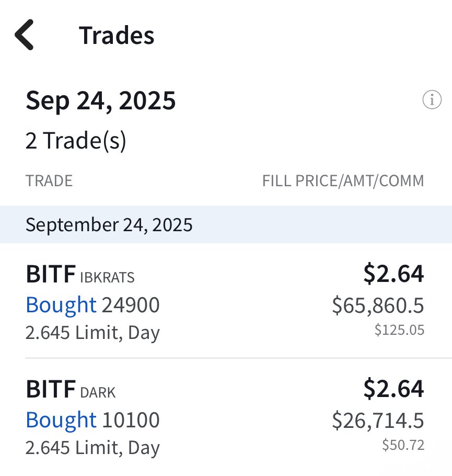The image size is (452, 476).
Task: Expand the September 24, 2025 section bar
Action: click(226, 224)
